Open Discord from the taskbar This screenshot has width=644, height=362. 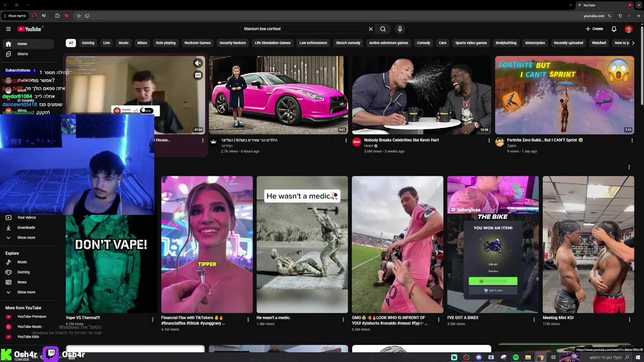click(x=478, y=357)
